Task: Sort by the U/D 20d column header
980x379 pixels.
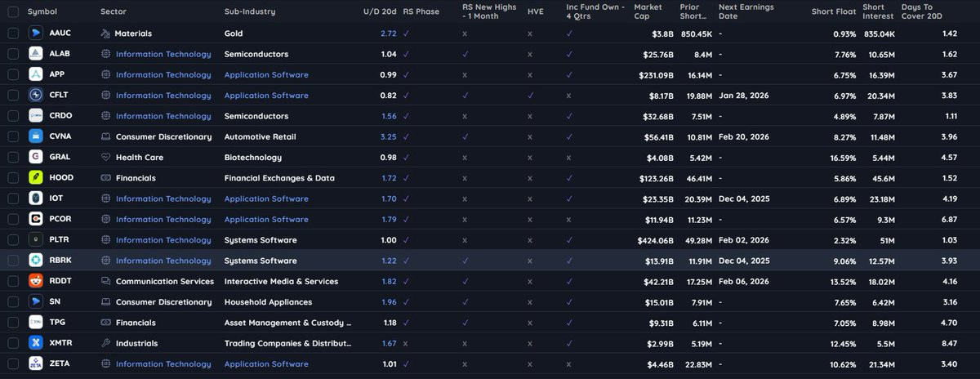Action: click(x=380, y=11)
